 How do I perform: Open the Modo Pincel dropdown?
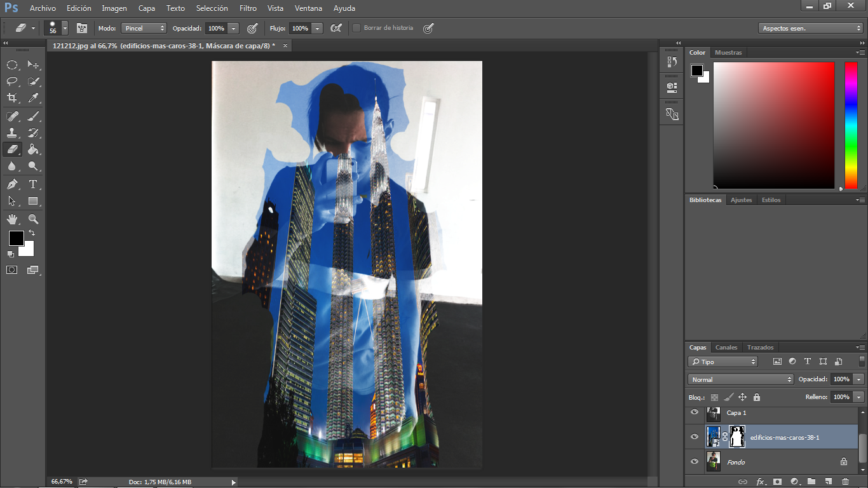tap(143, 28)
